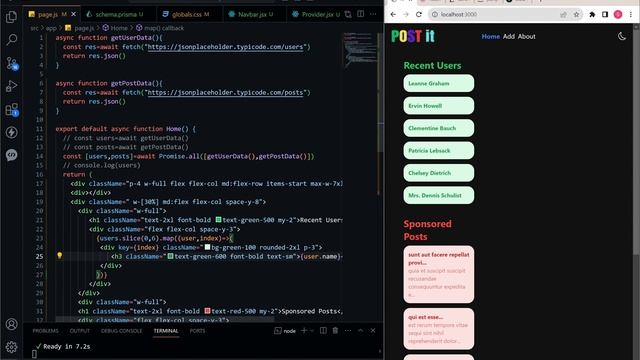Open the browser extensions puzzle icon
640x360 pixels.
(592, 14)
